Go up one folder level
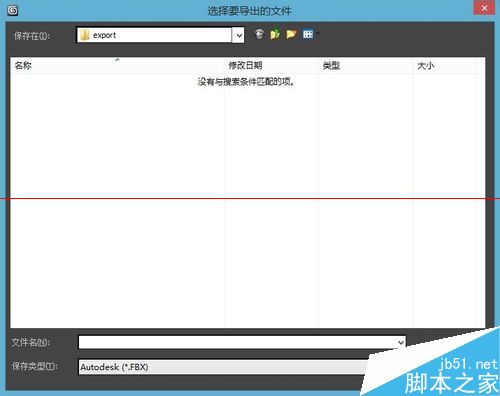The image size is (500, 396). pos(275,34)
